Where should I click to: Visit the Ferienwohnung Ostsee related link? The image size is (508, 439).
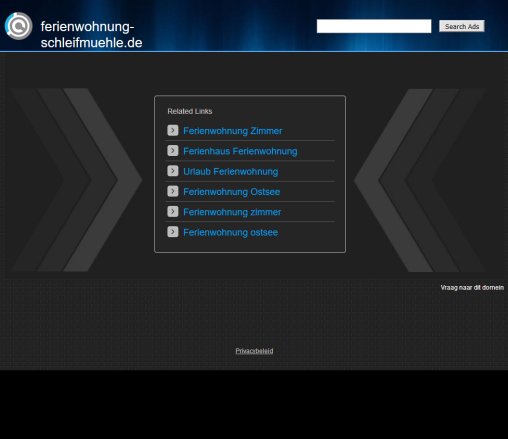[232, 192]
